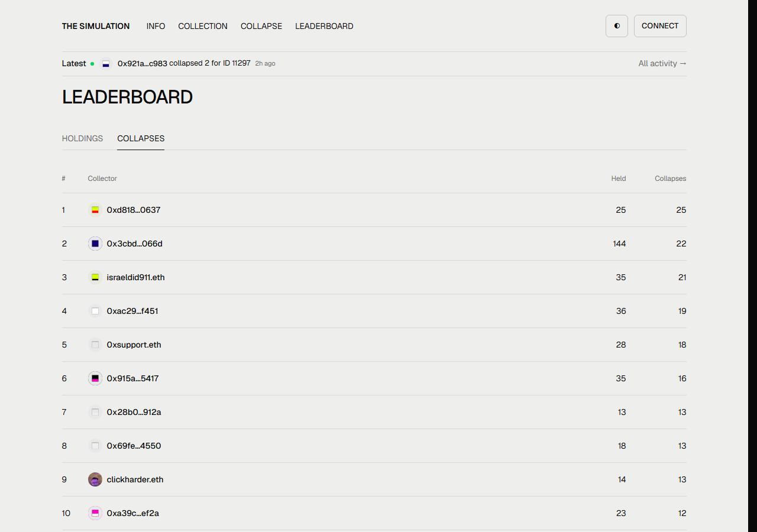Click the green Latest status dot

92,64
